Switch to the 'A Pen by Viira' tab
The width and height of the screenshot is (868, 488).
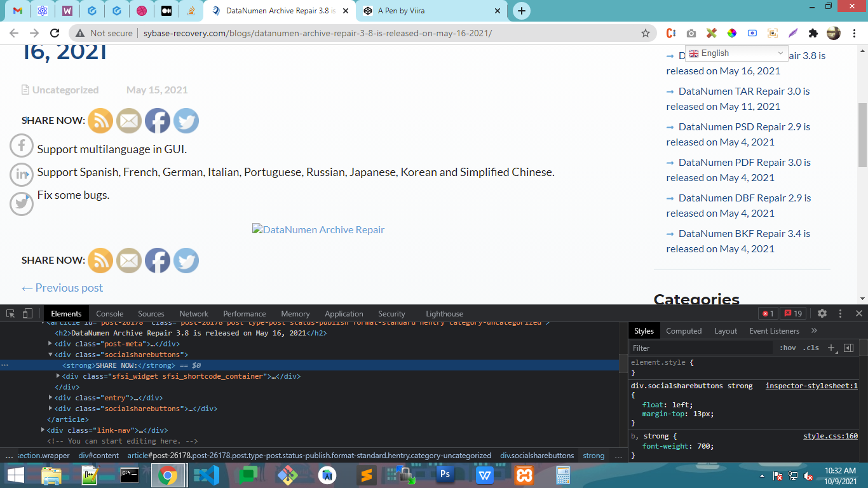click(432, 11)
